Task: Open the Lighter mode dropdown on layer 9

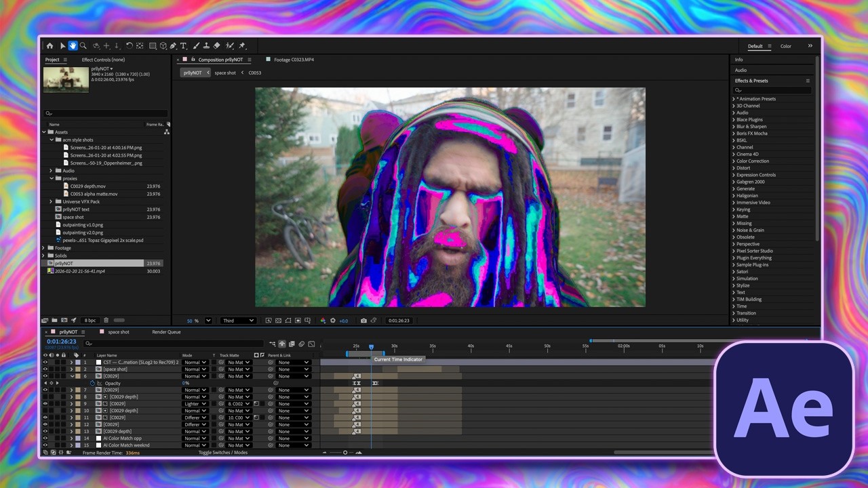Action: (195, 404)
